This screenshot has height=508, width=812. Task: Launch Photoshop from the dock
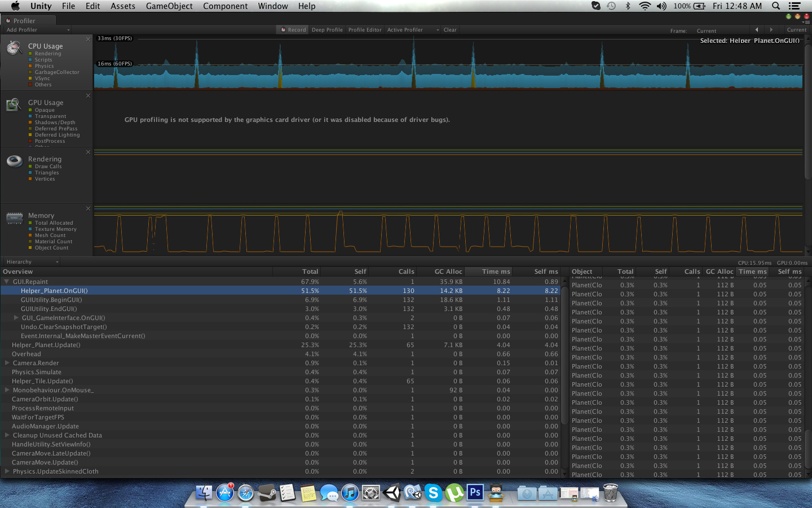(475, 493)
